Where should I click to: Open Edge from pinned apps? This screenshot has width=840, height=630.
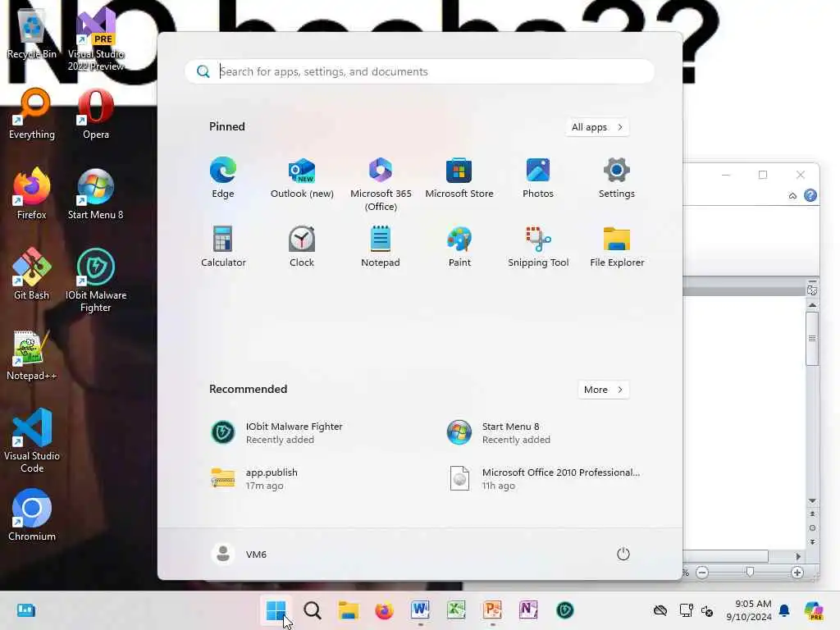click(223, 178)
